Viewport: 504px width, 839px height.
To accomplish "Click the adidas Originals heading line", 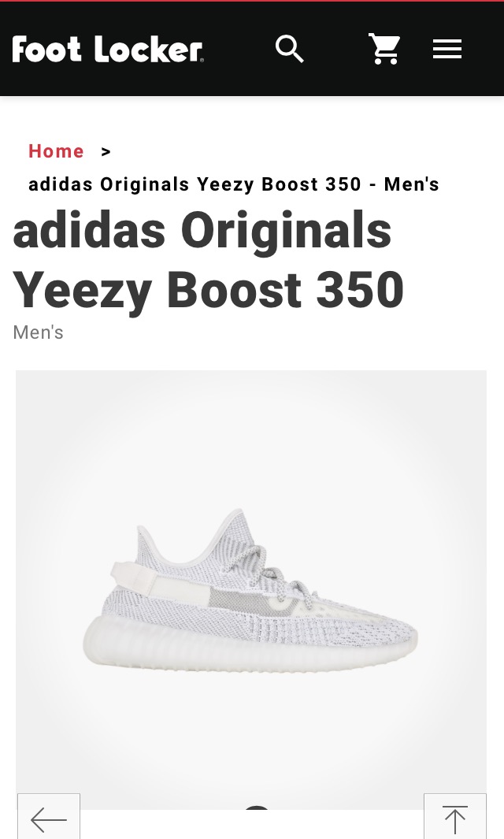I will (202, 231).
